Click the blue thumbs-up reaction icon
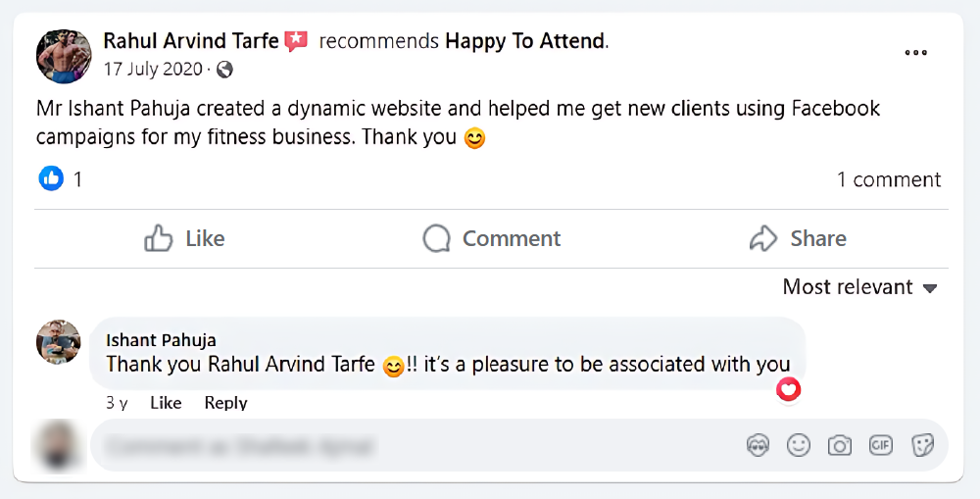The image size is (980, 499). tap(51, 178)
